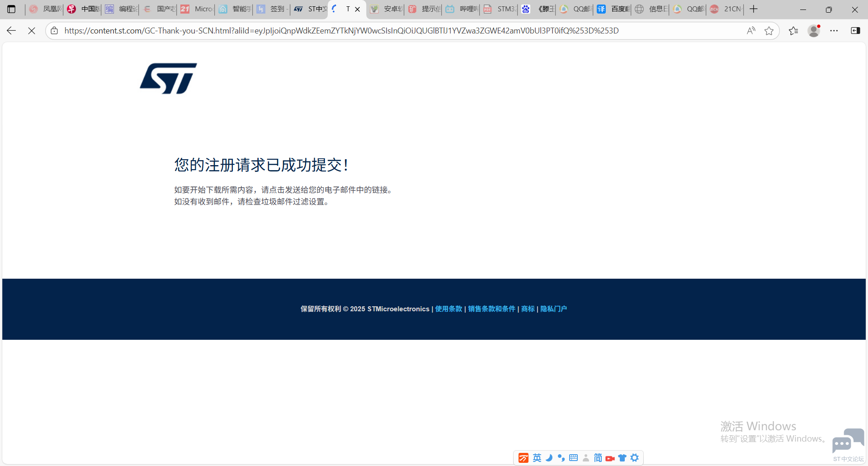Open the 使用条款 link in footer

(448, 309)
